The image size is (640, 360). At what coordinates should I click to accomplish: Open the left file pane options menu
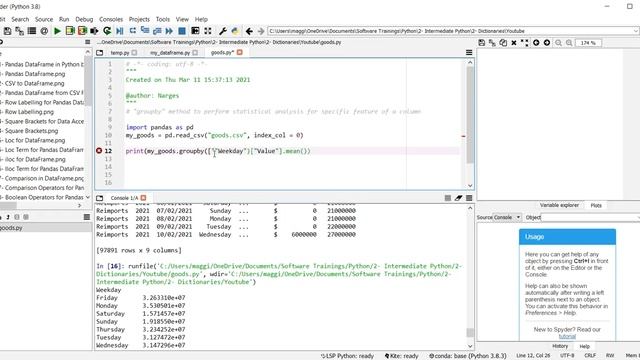click(87, 42)
